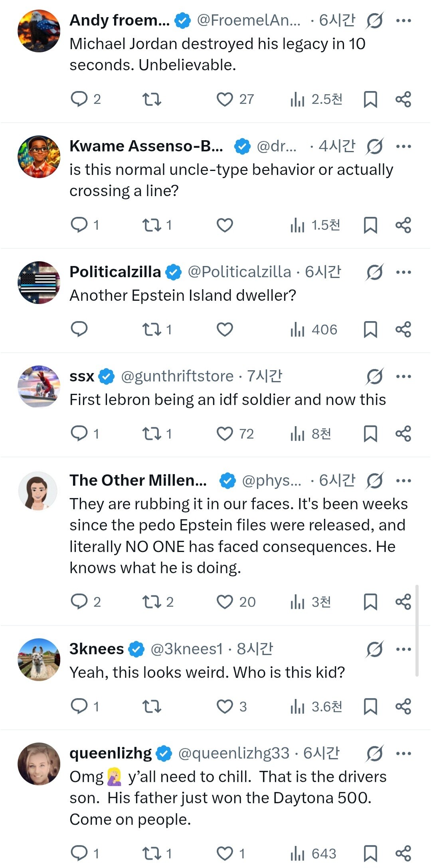Open Grok icon on The Other Millennial's tweet

374,481
